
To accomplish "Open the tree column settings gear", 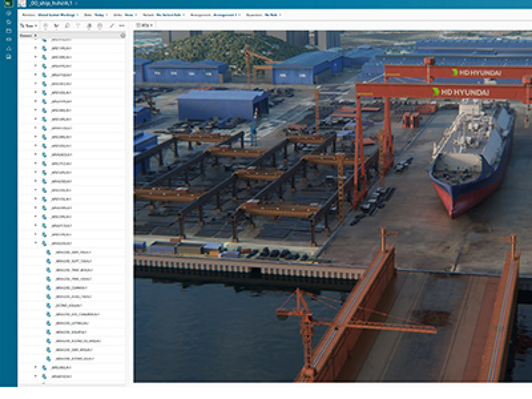I will click(123, 36).
